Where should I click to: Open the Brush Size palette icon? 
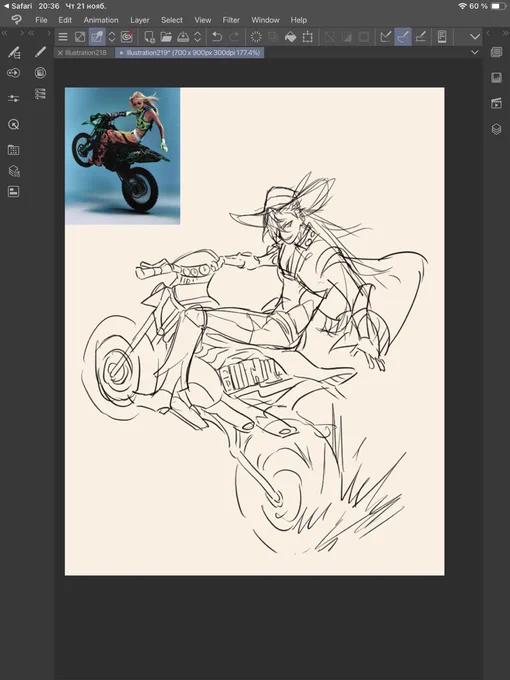pyautogui.click(x=40, y=94)
